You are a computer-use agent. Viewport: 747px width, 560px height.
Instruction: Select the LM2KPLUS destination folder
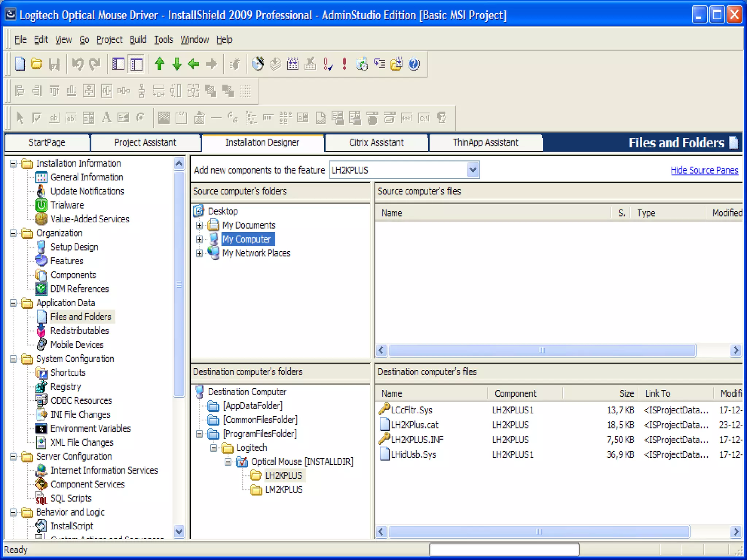pyautogui.click(x=283, y=490)
